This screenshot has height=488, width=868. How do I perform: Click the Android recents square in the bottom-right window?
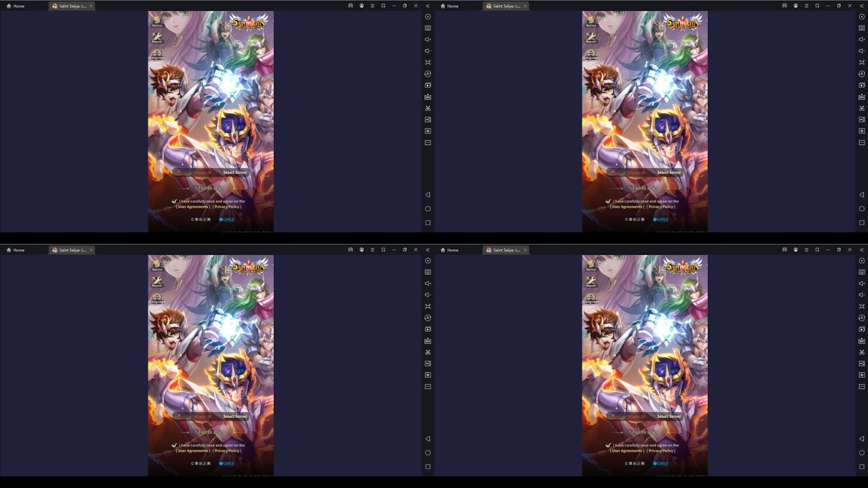click(x=862, y=467)
